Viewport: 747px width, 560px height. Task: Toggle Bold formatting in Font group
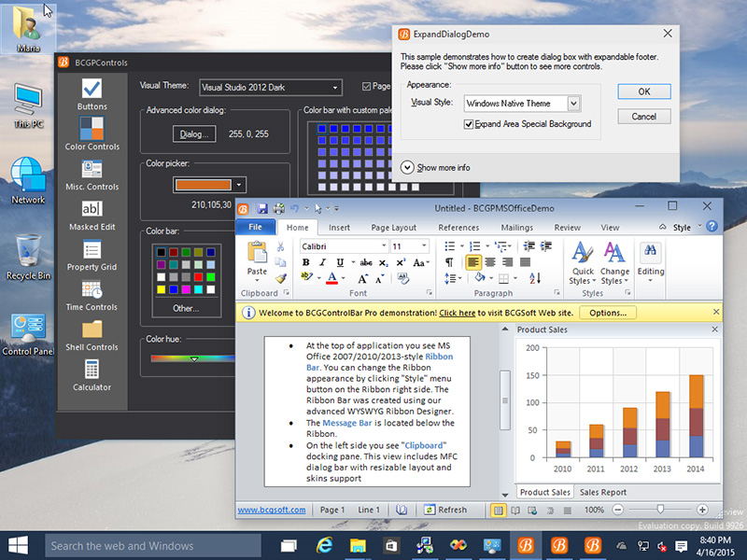(306, 262)
